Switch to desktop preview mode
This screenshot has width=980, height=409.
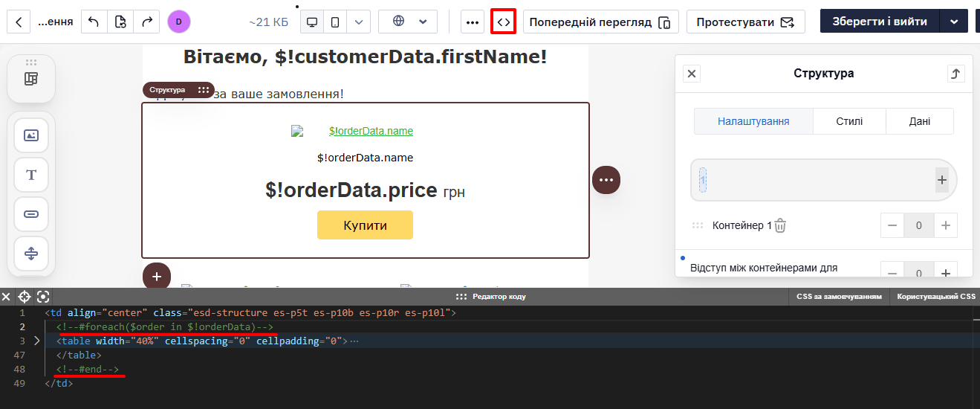click(312, 22)
